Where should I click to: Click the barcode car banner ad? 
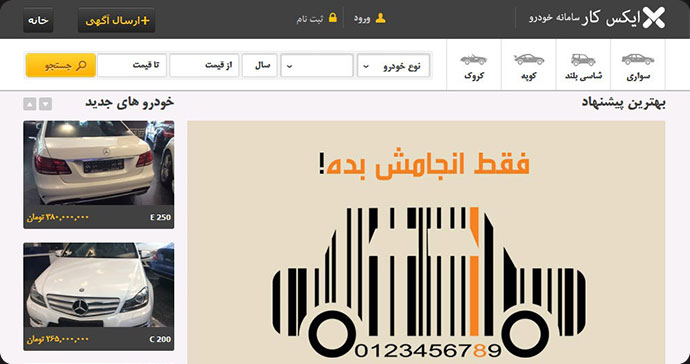426,243
